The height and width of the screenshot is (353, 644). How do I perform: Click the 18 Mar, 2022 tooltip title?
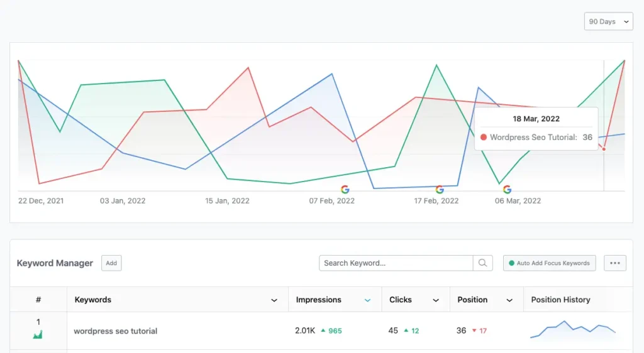(536, 119)
